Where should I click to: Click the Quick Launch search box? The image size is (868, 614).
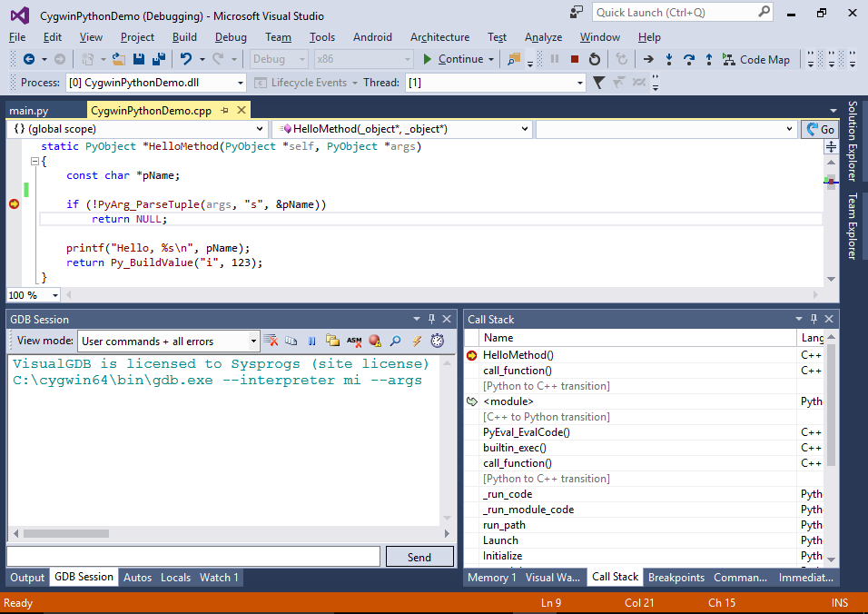(x=682, y=12)
